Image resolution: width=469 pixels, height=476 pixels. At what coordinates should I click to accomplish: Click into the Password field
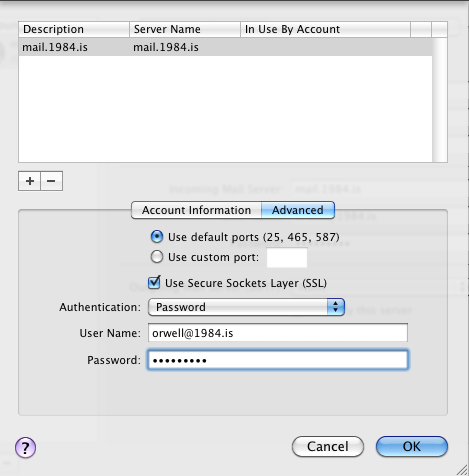pyautogui.click(x=278, y=360)
